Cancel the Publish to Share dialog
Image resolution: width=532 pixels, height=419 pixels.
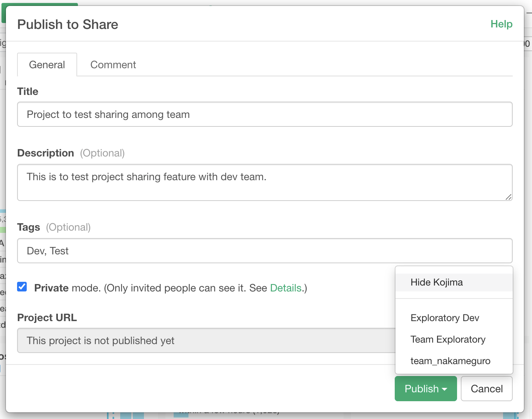point(486,389)
